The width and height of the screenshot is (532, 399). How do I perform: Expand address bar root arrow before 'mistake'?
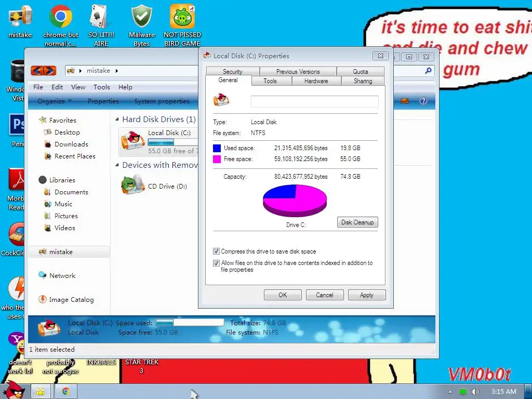(x=81, y=71)
